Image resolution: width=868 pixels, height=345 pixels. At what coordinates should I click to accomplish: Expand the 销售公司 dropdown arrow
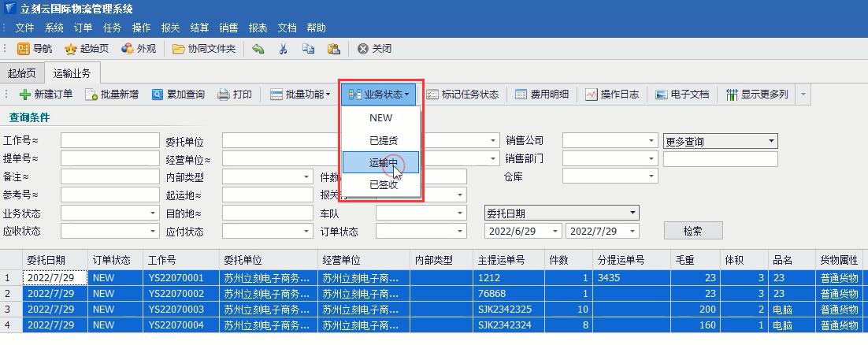click(651, 142)
